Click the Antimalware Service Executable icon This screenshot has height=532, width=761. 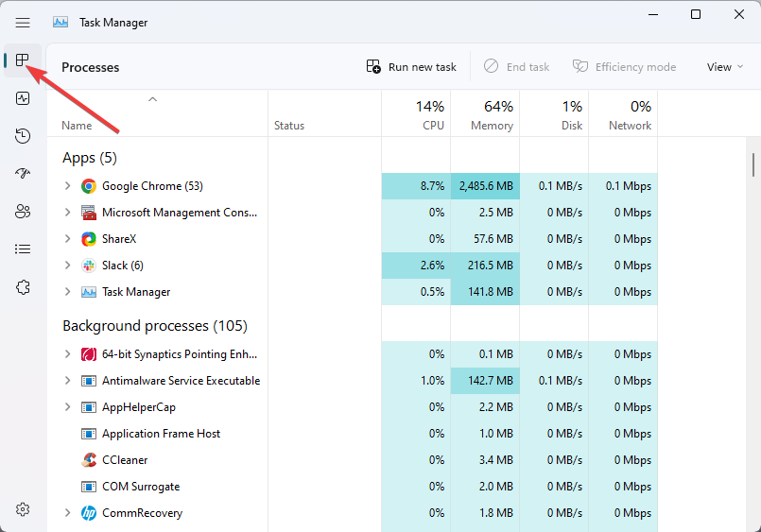point(88,381)
